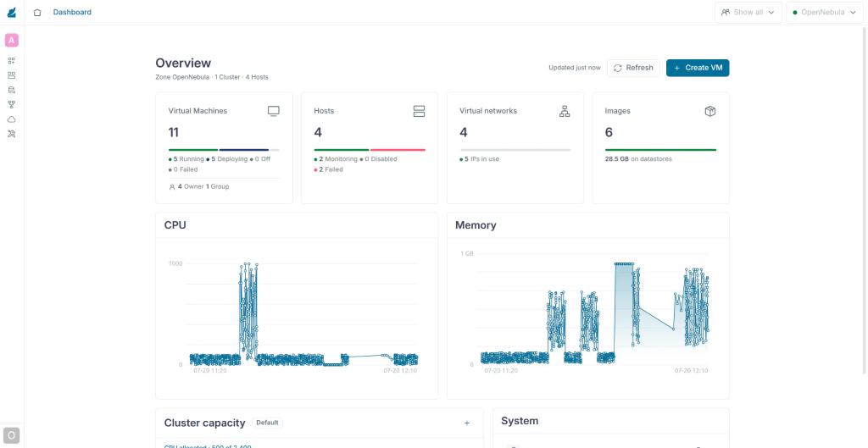Open the OpenNebula zone dropdown

click(824, 12)
